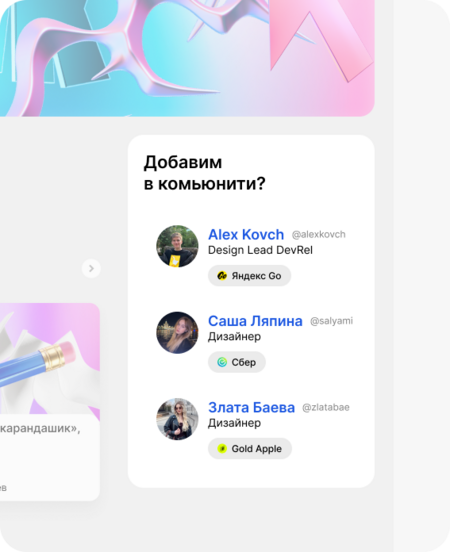Click the Яндекс Go logo icon
Image resolution: width=450 pixels, height=552 pixels.
222,276
